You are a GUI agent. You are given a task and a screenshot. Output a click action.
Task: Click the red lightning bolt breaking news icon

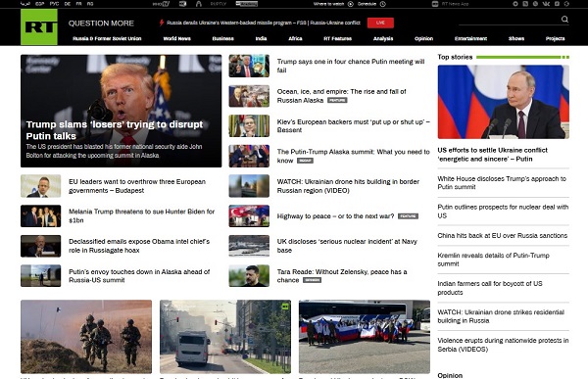tap(162, 23)
